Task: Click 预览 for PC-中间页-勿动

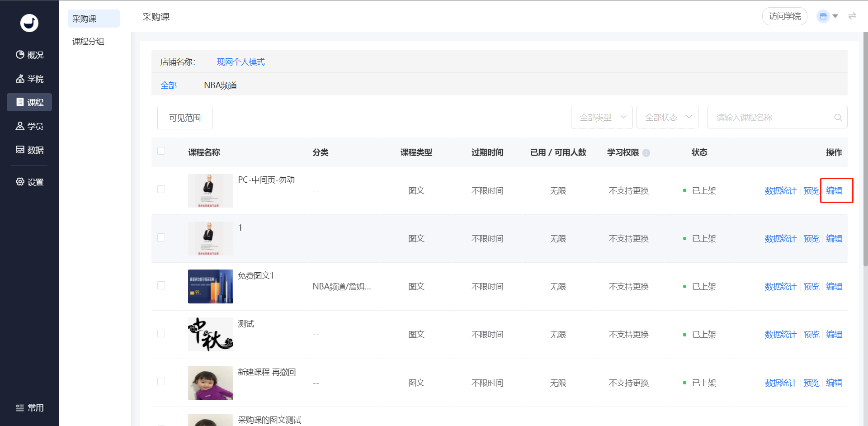Action: click(811, 191)
